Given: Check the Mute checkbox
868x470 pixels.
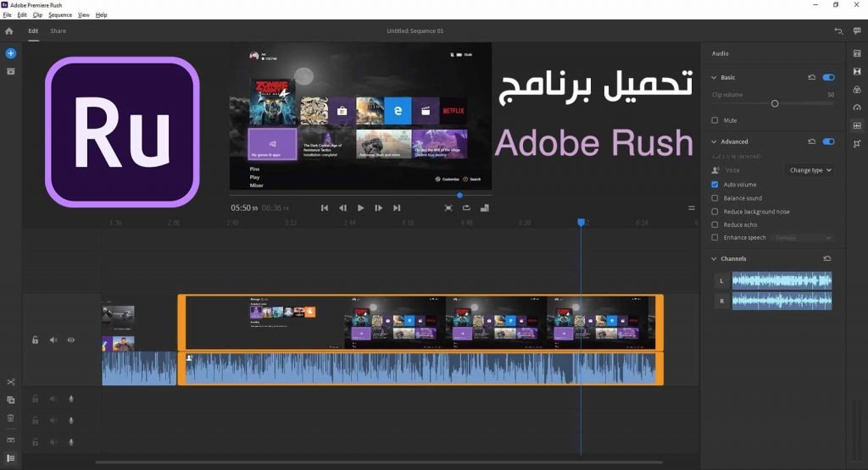Looking at the screenshot, I should 715,120.
